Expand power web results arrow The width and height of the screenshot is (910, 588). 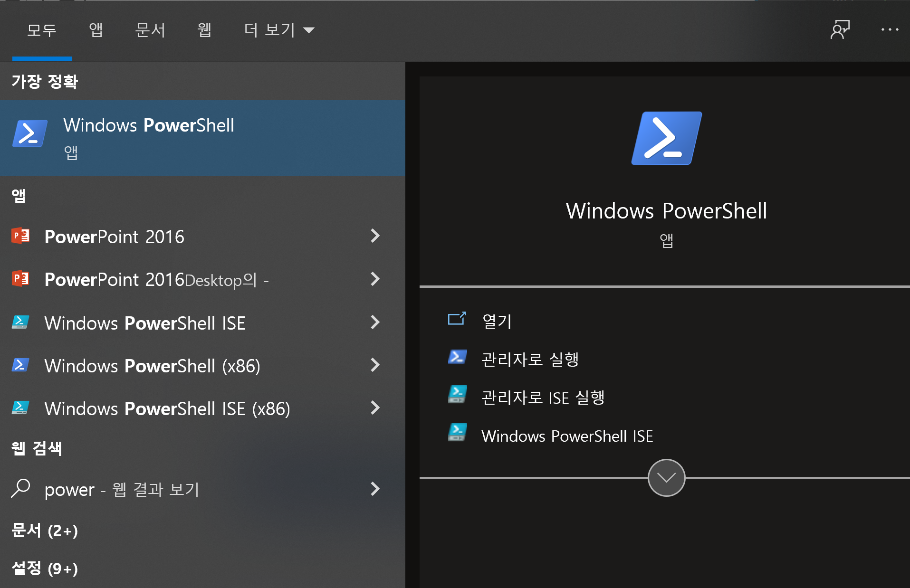point(375,489)
